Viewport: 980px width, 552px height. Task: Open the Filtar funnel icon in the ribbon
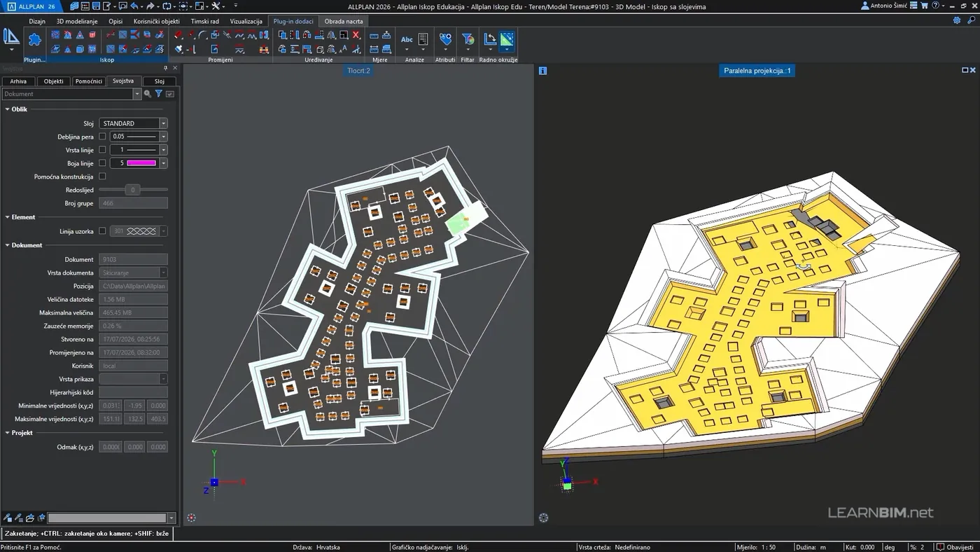468,40
